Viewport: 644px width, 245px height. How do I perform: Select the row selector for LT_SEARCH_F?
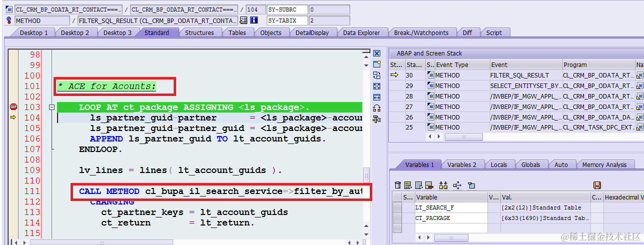pyautogui.click(x=397, y=207)
